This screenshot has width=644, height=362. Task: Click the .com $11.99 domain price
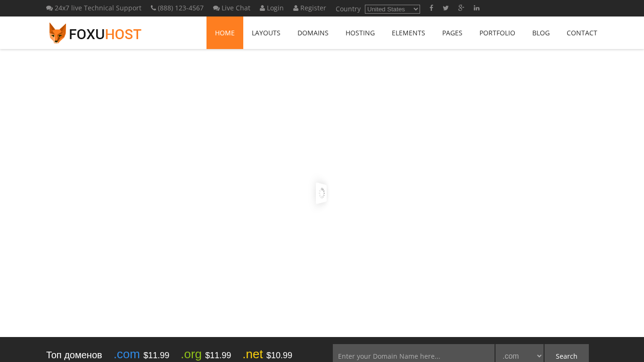[141, 354]
